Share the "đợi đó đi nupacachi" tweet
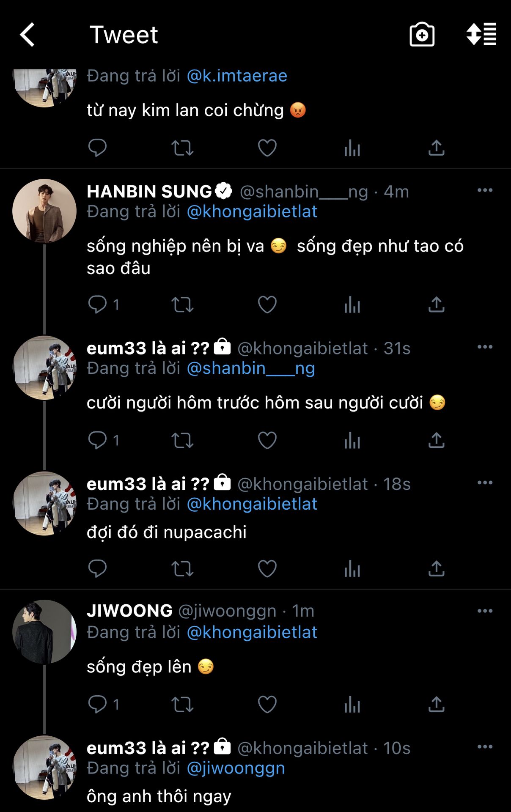 (x=436, y=569)
